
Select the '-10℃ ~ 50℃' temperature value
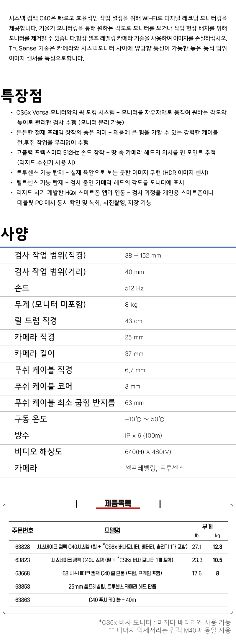145,419
